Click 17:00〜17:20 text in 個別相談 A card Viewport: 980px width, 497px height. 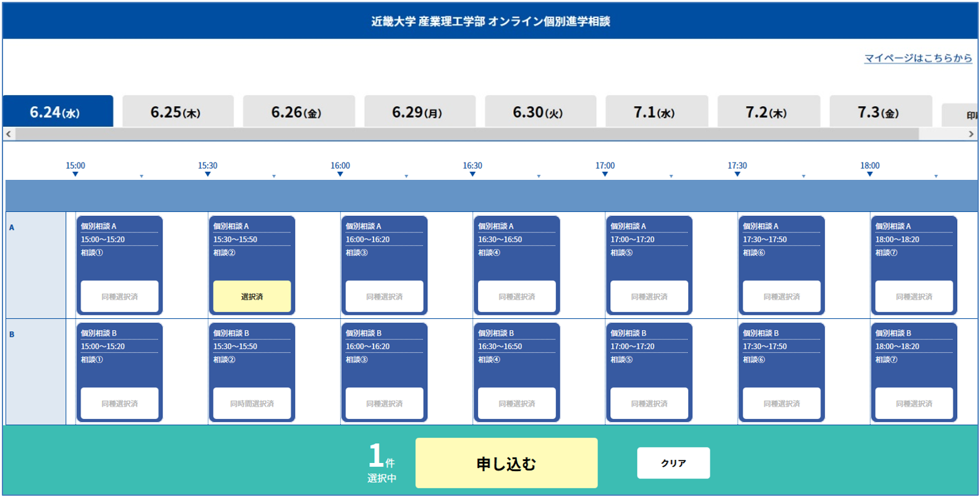click(633, 240)
